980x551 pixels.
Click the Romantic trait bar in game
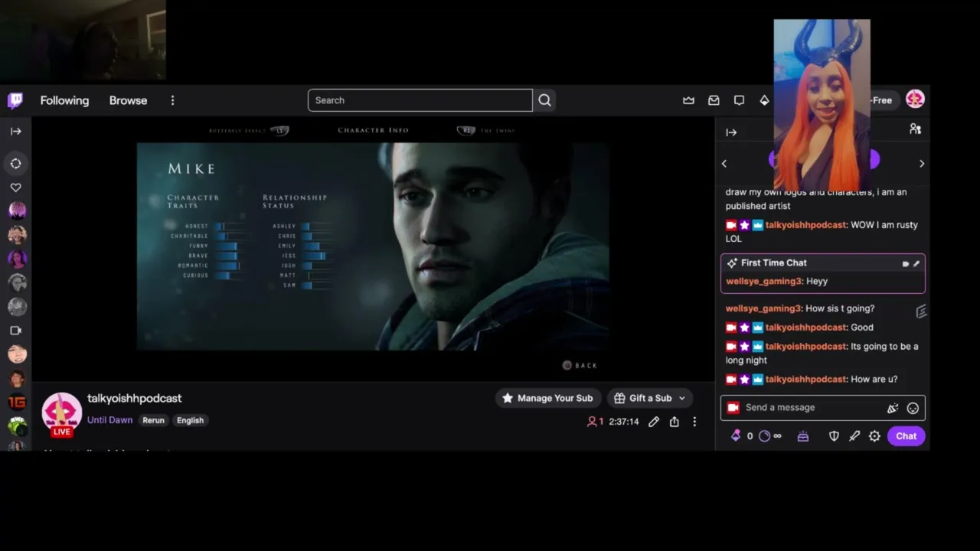tap(230, 266)
